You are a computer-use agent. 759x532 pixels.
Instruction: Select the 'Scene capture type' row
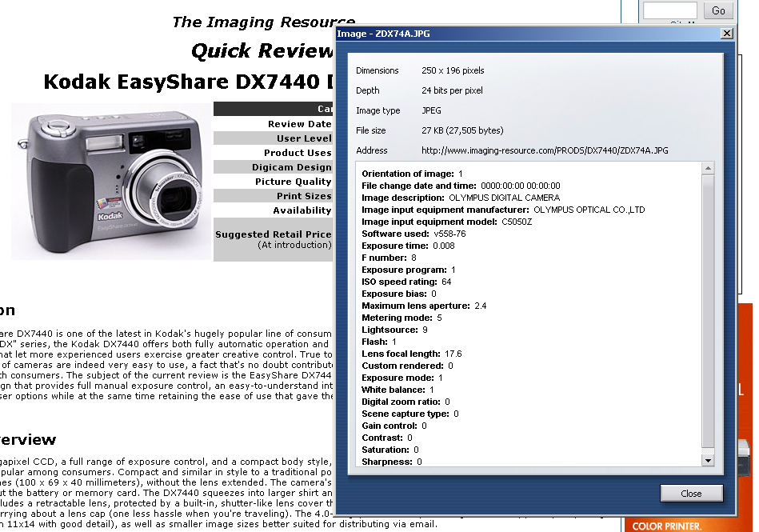pyautogui.click(x=410, y=414)
